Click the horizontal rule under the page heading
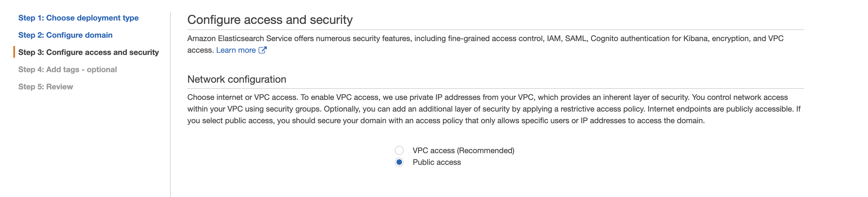The image size is (868, 197). 495,30
